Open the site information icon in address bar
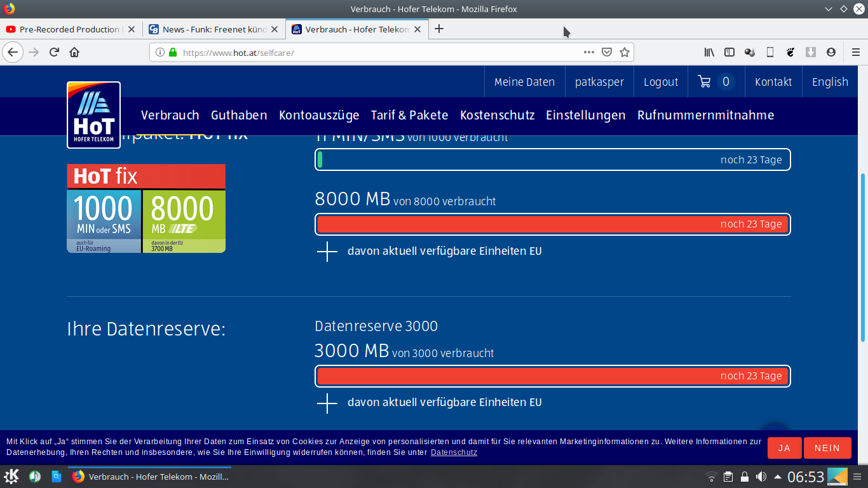Viewport: 868px width, 488px height. coord(160,52)
